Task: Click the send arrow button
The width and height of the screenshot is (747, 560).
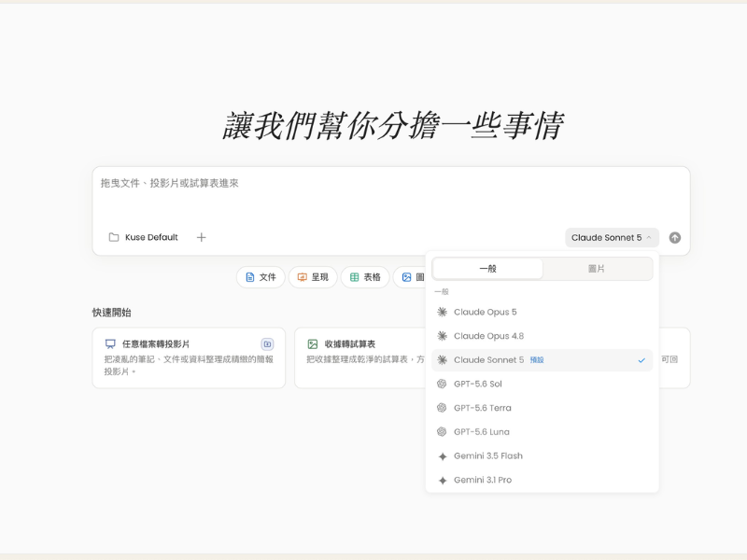Action: coord(674,238)
